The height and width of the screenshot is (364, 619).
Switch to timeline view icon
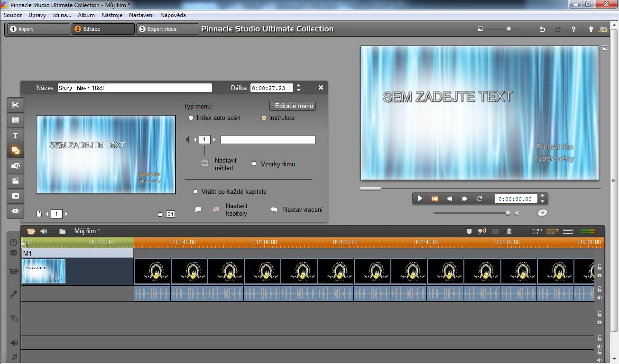(552, 231)
